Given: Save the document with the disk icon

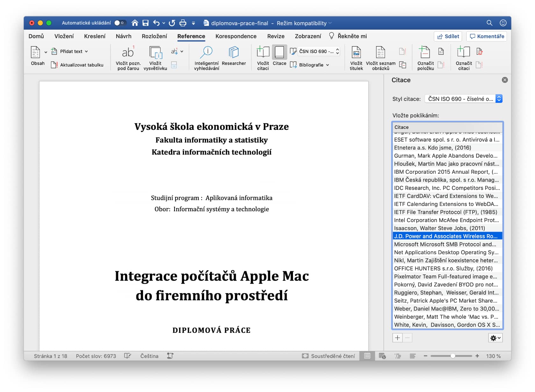Looking at the screenshot, I should coord(146,23).
